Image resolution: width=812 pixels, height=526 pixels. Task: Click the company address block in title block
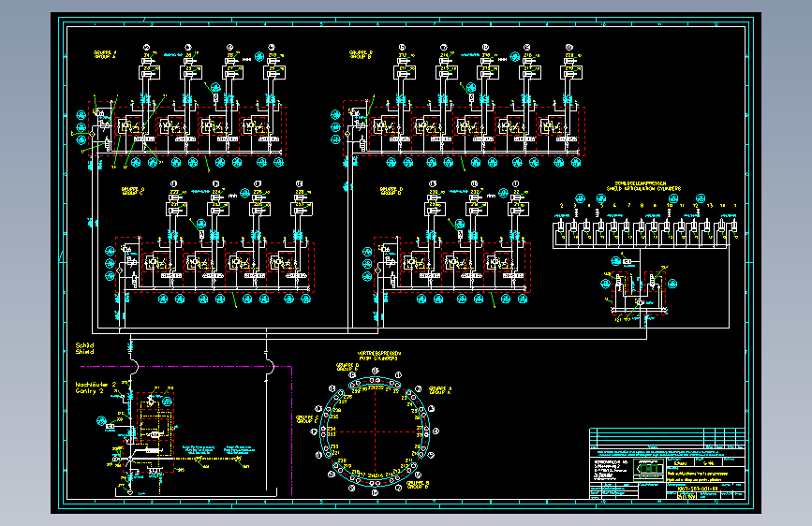(x=611, y=469)
